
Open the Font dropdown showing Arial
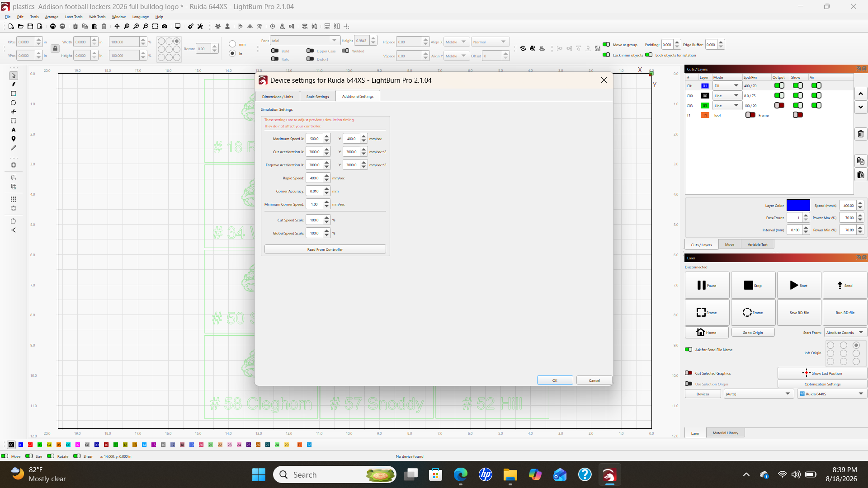tap(305, 41)
